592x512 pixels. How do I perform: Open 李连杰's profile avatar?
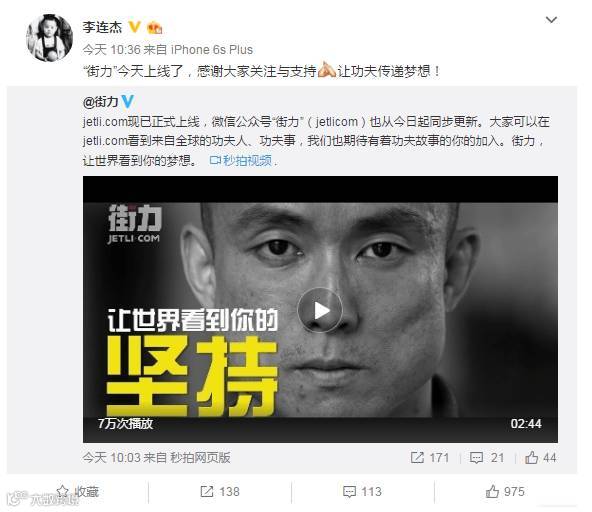point(49,37)
